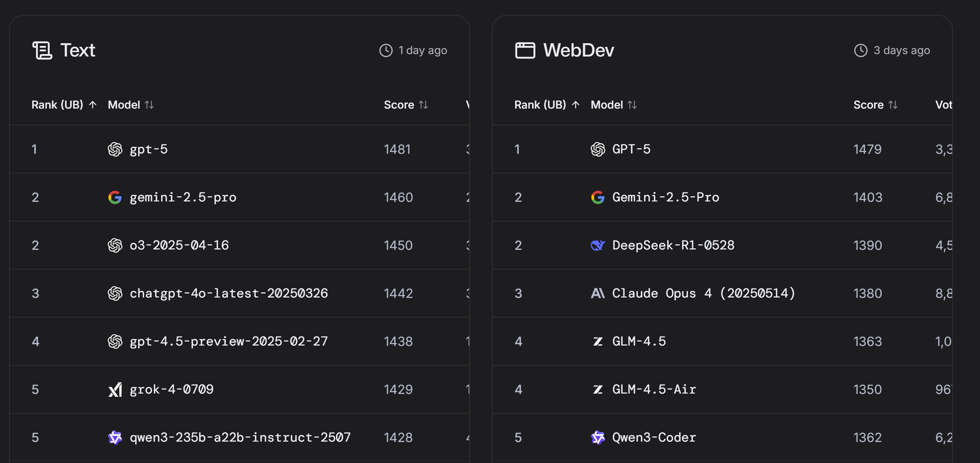Viewport: 980px width, 463px height.
Task: Click the Z logo beside GLM-4.5-Air
Action: tap(598, 390)
